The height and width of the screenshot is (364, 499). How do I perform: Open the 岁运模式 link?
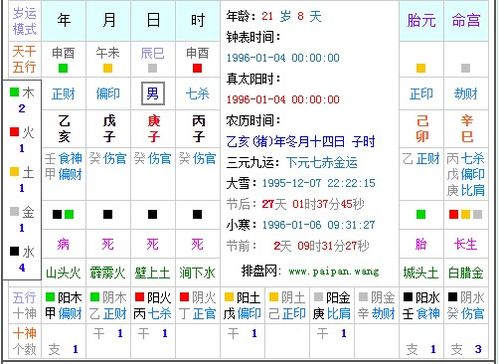pyautogui.click(x=24, y=21)
